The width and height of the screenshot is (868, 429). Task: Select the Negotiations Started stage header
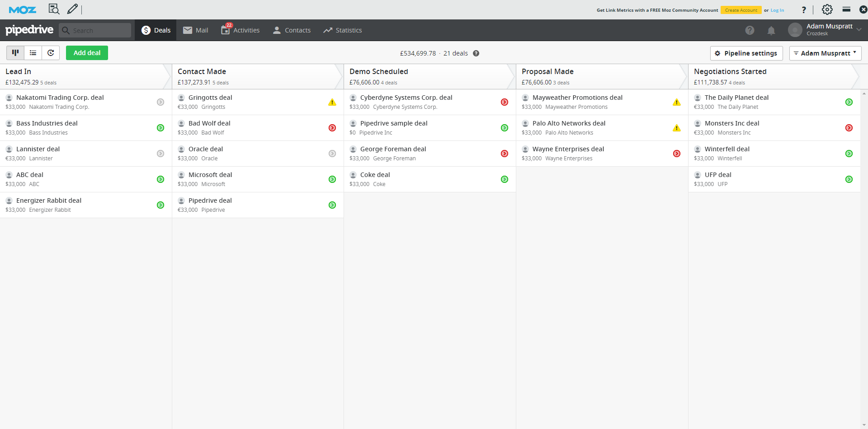click(774, 76)
